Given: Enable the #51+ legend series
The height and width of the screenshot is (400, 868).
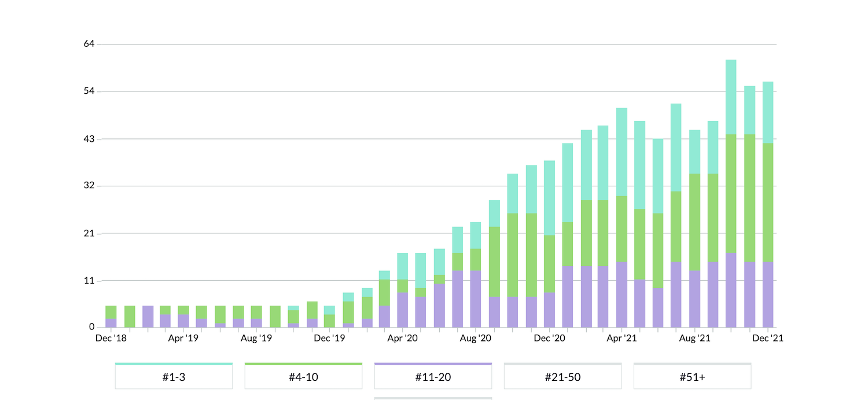Looking at the screenshot, I should click(692, 378).
